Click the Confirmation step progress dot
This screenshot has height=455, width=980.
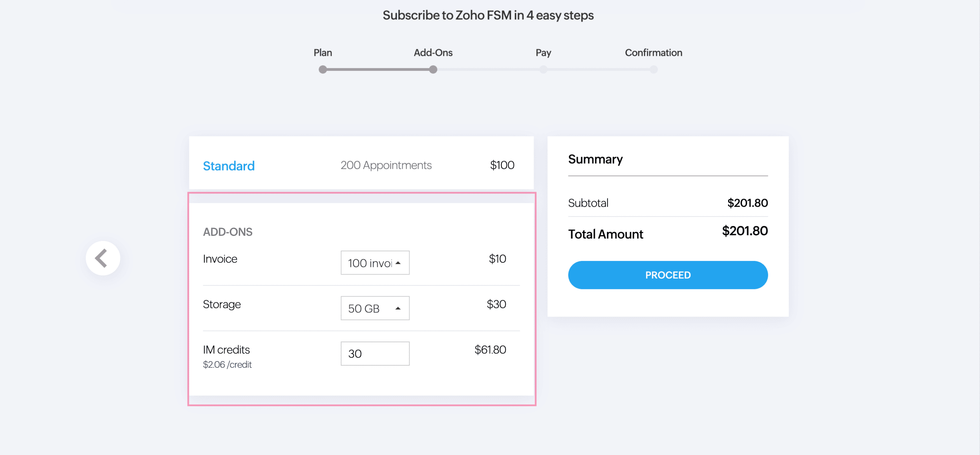pos(653,69)
